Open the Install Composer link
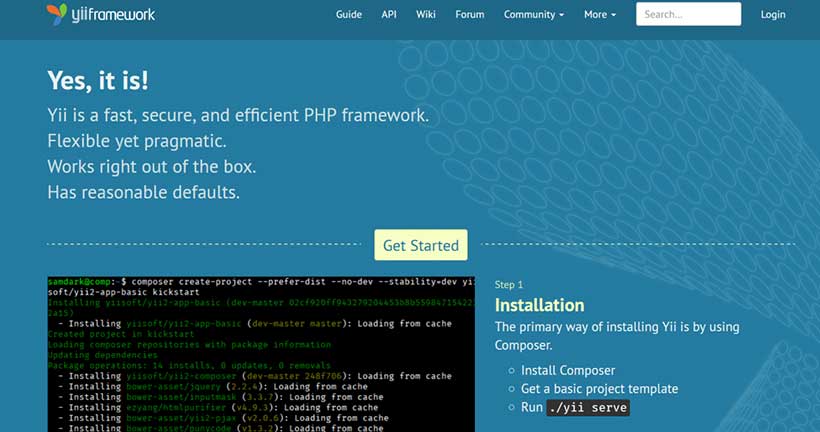Viewport: 820px width, 432px height. point(568,370)
